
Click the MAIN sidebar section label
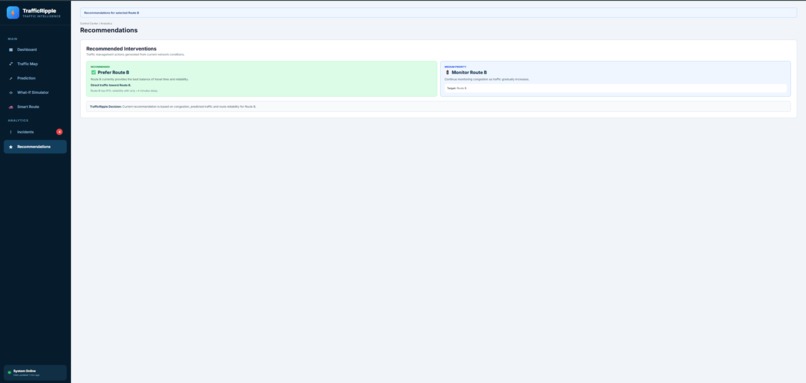point(12,39)
